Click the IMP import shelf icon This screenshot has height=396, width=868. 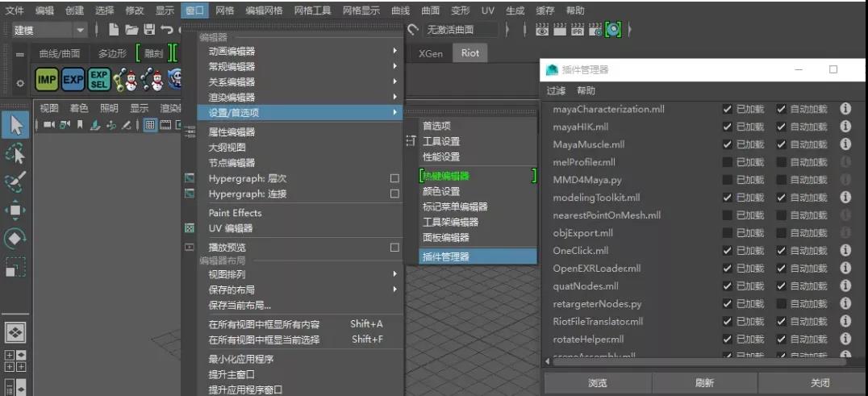pyautogui.click(x=47, y=79)
